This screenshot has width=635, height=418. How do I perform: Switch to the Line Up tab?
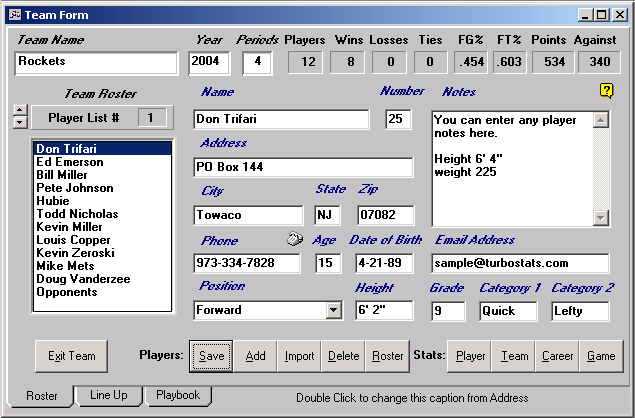tap(109, 395)
